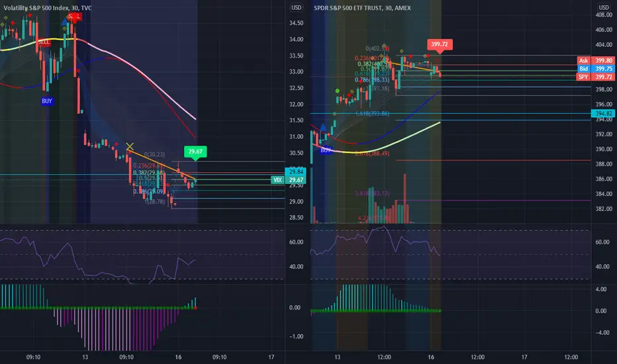
Task: Click the red SELL label beside the yellow moving average
Action: point(44,42)
